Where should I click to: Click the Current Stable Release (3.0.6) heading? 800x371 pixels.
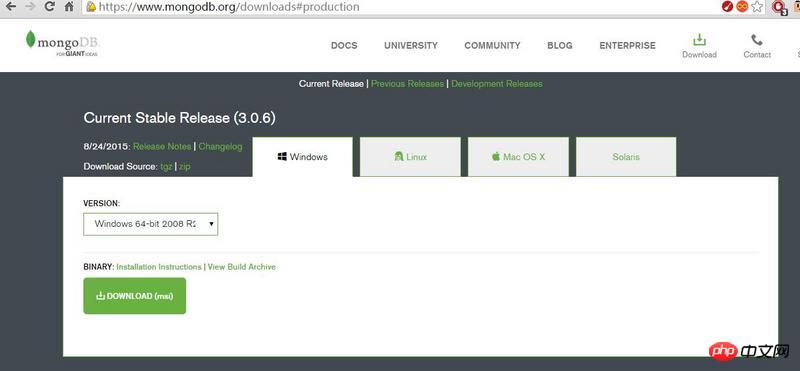[180, 118]
